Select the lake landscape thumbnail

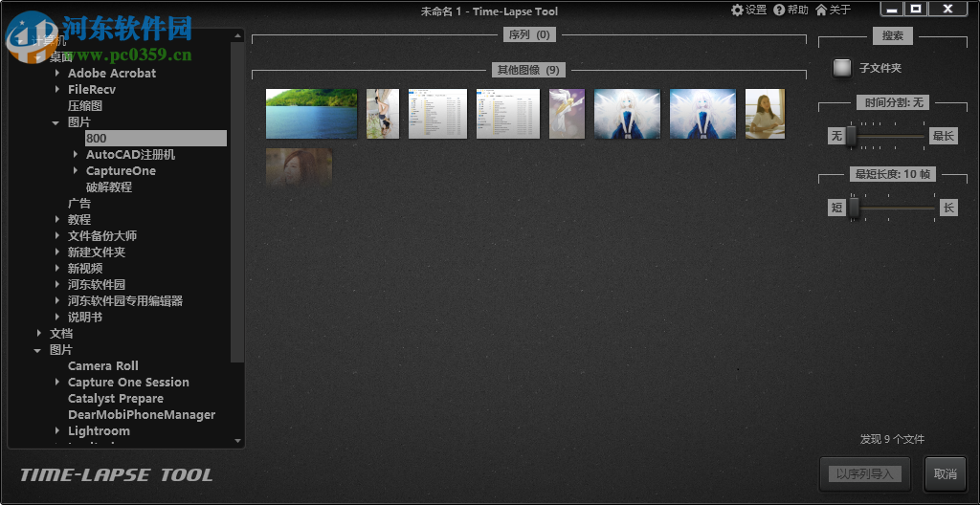(x=311, y=114)
